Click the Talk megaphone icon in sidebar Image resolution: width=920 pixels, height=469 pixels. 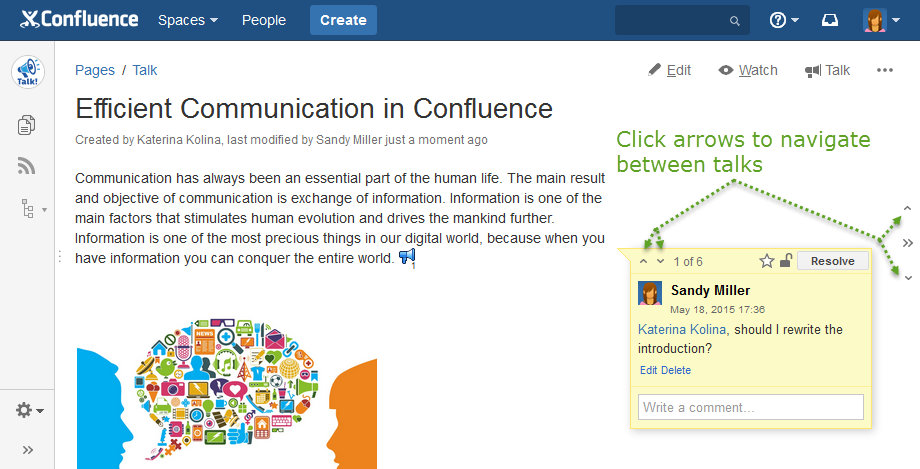click(x=27, y=72)
